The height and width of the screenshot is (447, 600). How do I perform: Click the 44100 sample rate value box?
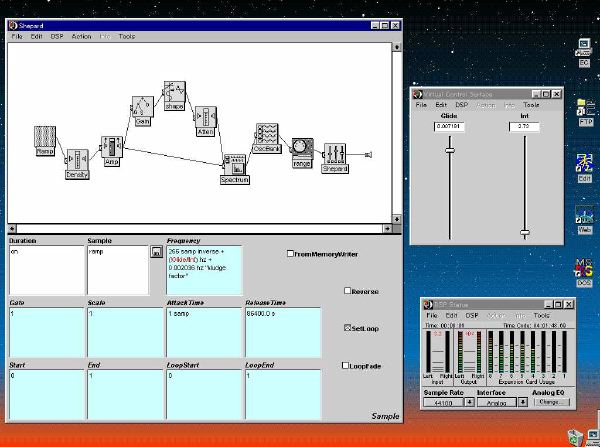coord(444,403)
